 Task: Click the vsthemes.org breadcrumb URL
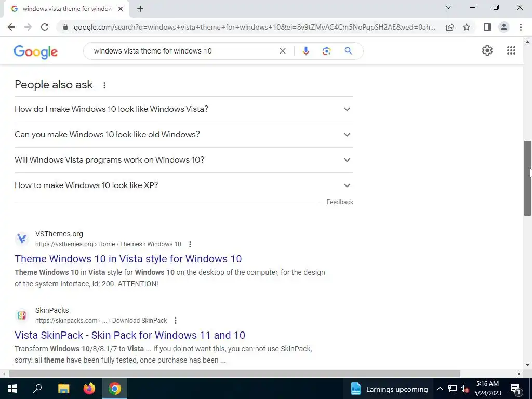[x=108, y=244]
